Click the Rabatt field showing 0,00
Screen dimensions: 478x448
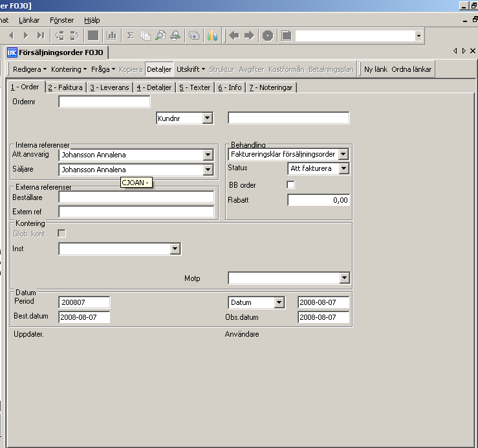319,200
